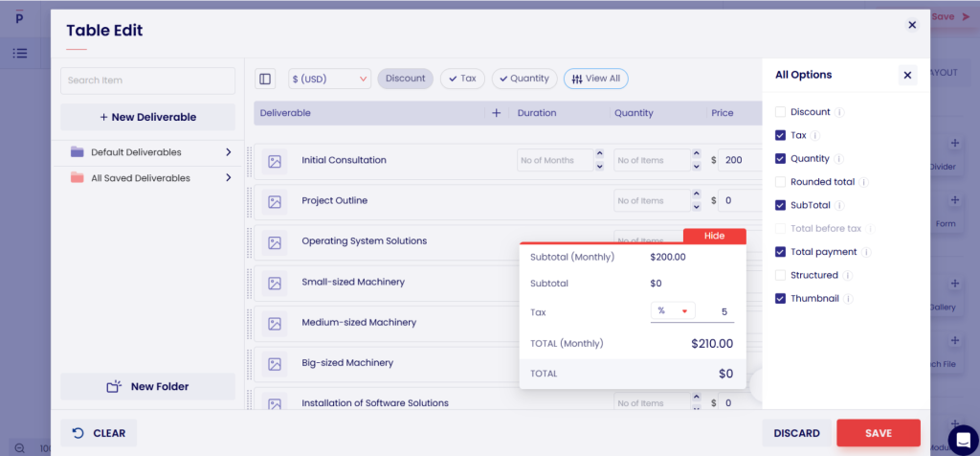Screen dimensions: 980x456
Task: Click the red SAVE button
Action: 879,433
